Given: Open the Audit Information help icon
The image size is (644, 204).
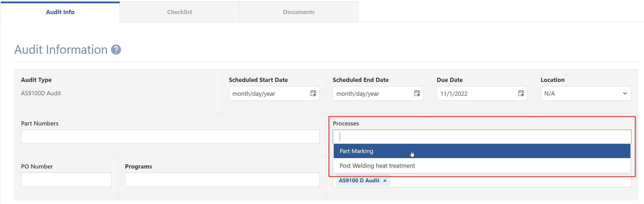Looking at the screenshot, I should [x=116, y=50].
